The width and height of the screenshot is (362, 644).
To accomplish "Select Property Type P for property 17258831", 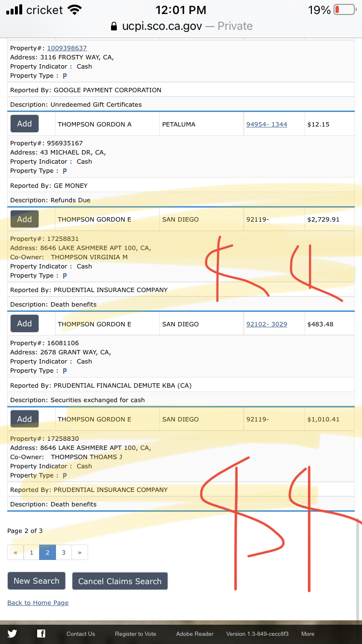I will pos(65,276).
